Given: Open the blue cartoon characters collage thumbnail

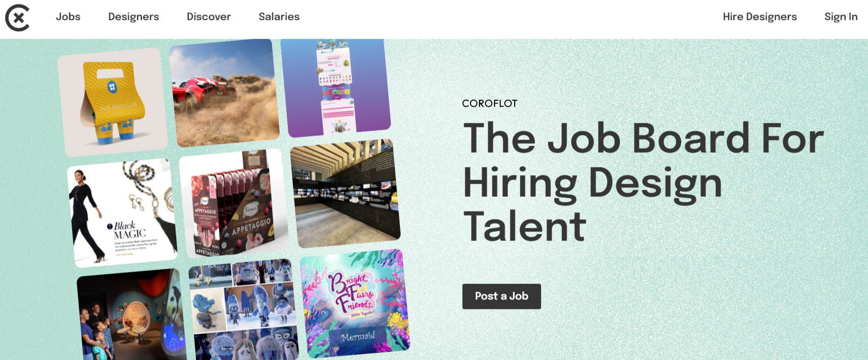Looking at the screenshot, I should (x=244, y=310).
